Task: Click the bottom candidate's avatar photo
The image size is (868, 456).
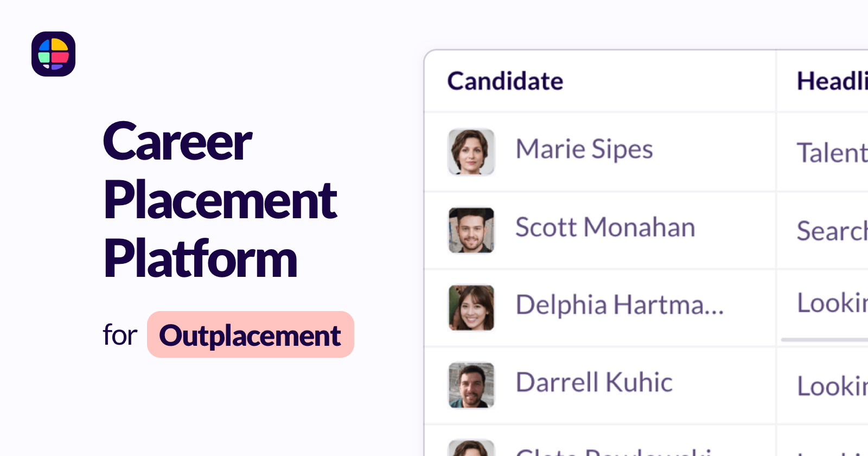Action: pos(471,449)
